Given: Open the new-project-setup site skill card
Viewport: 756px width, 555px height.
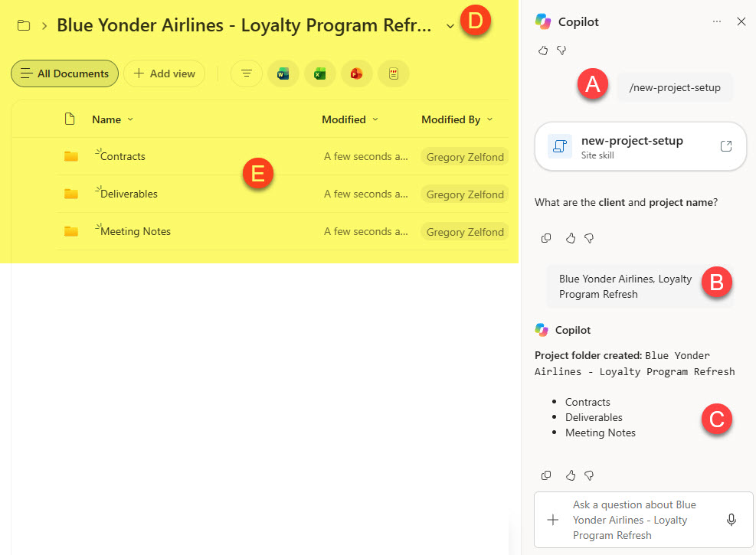Looking at the screenshot, I should (x=641, y=146).
